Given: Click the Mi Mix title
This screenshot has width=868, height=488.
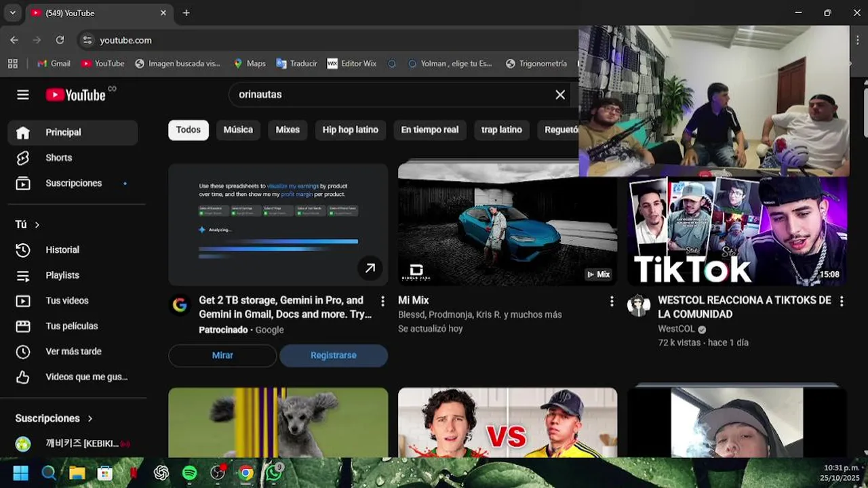Looking at the screenshot, I should click(414, 300).
